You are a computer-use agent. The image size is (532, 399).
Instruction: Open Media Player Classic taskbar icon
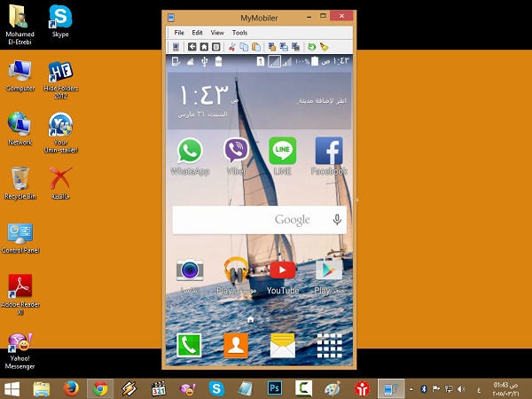pyautogui.click(x=159, y=389)
